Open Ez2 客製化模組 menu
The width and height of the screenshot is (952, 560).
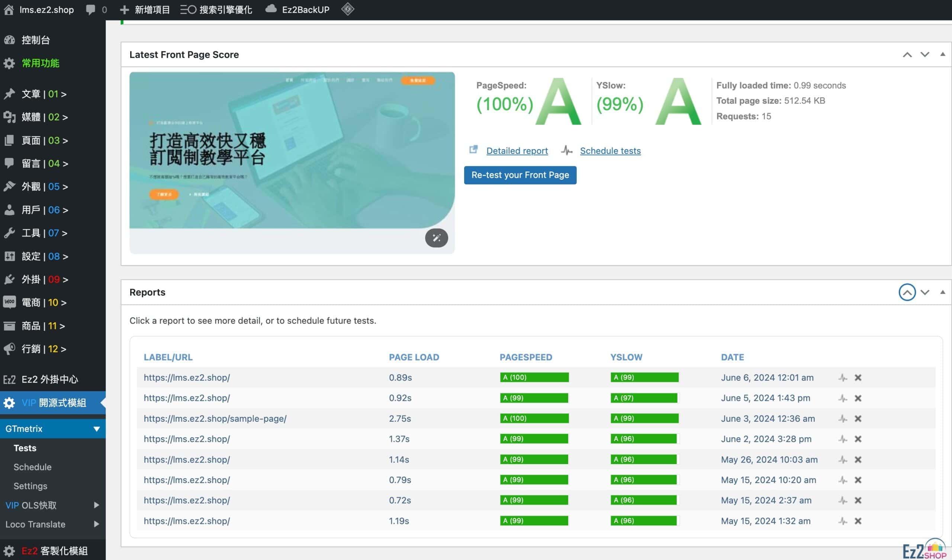[x=53, y=551]
